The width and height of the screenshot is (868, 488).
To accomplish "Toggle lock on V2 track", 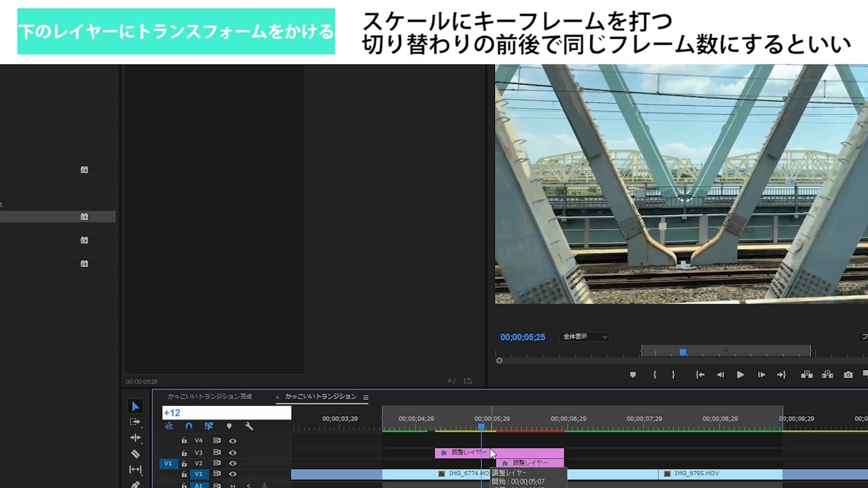I will pos(184,464).
